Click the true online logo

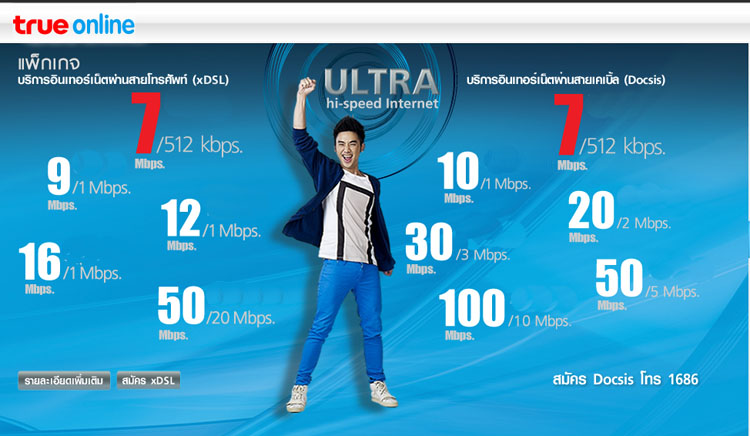coord(74,25)
